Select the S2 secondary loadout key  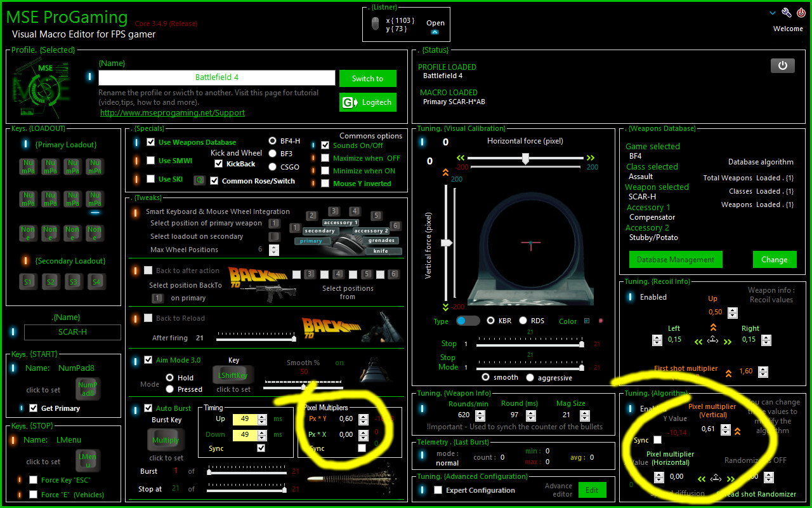pos(50,281)
